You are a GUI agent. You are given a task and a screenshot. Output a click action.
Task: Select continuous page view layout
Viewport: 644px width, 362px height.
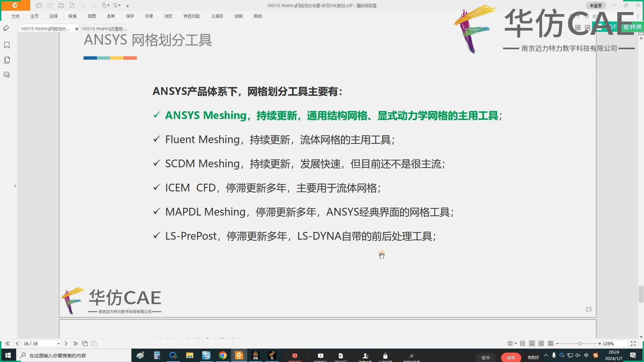coord(532,344)
